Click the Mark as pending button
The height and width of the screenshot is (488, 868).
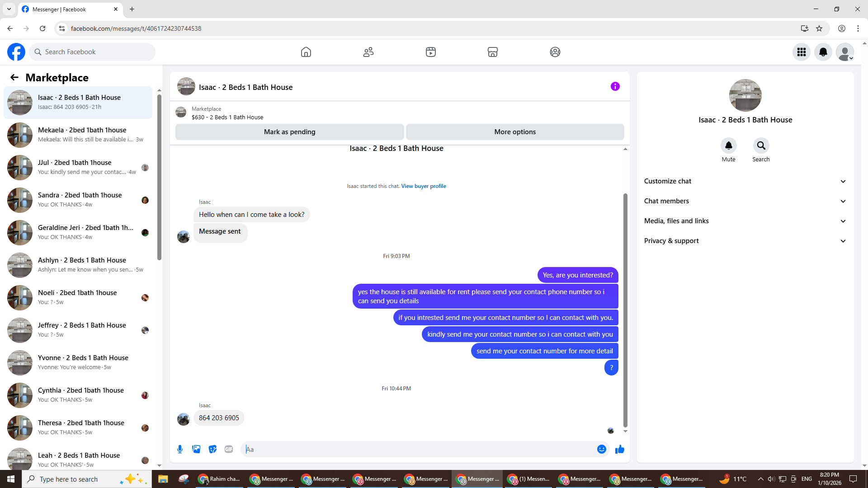289,132
